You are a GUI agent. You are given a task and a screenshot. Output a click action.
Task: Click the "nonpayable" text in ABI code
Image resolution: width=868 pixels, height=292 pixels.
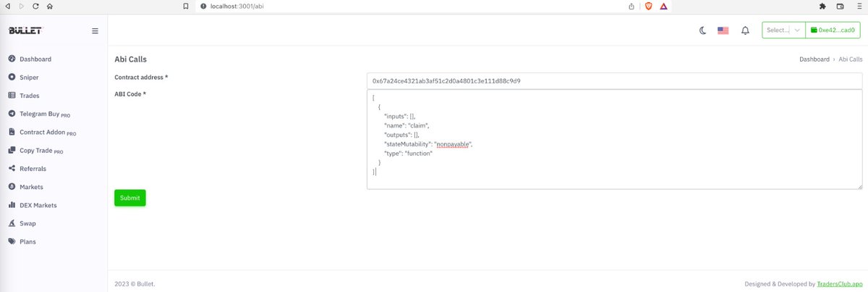pyautogui.click(x=454, y=144)
